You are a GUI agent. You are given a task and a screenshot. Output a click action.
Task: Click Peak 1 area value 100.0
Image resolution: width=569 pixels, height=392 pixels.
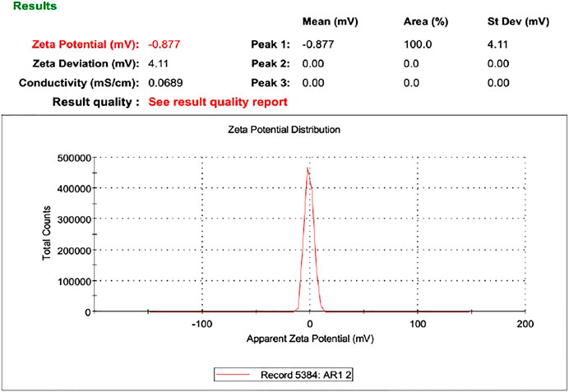(418, 44)
